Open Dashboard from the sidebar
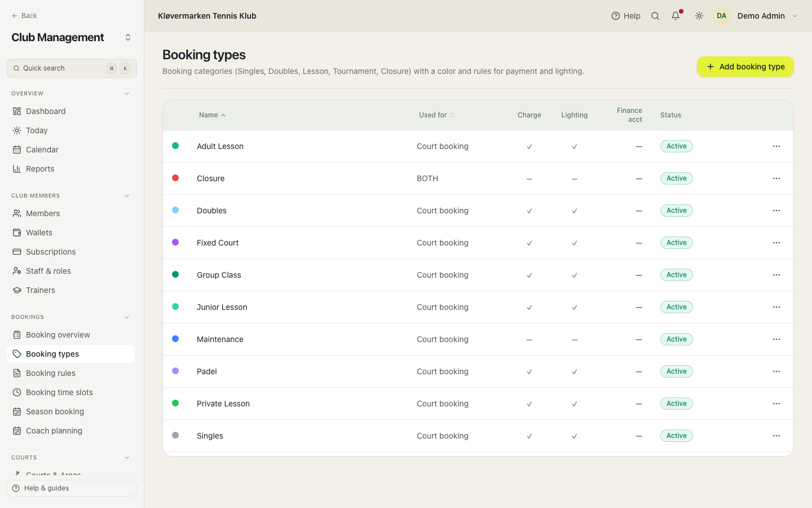Image resolution: width=812 pixels, height=508 pixels. click(70, 111)
